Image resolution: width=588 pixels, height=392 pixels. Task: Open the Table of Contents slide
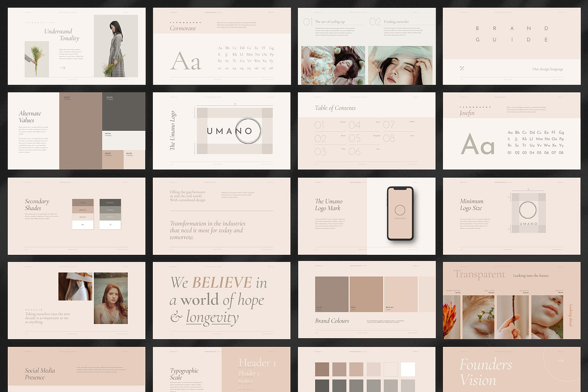[367, 131]
